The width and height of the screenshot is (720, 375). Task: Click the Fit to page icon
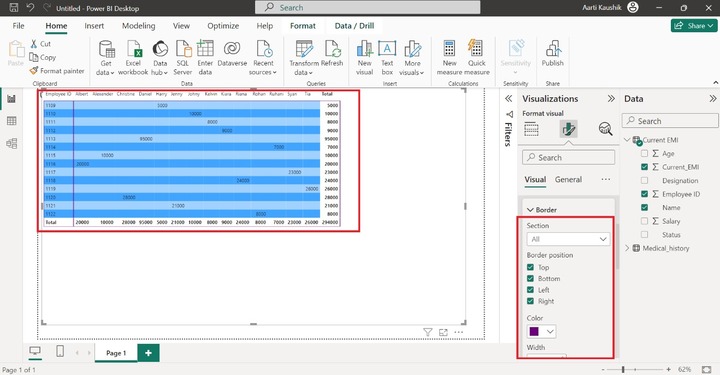click(x=707, y=369)
